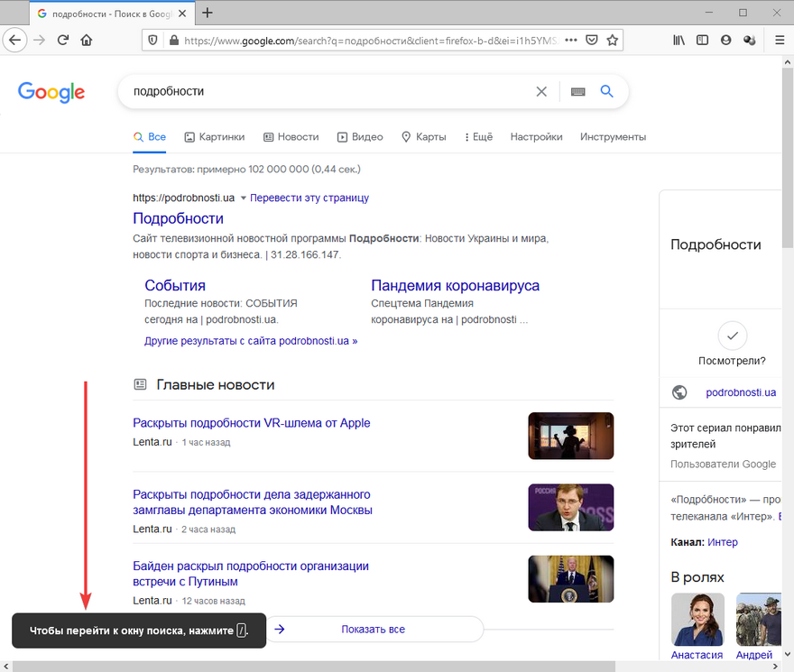Submit search with magnifier icon
This screenshot has width=794, height=672.
coord(606,91)
